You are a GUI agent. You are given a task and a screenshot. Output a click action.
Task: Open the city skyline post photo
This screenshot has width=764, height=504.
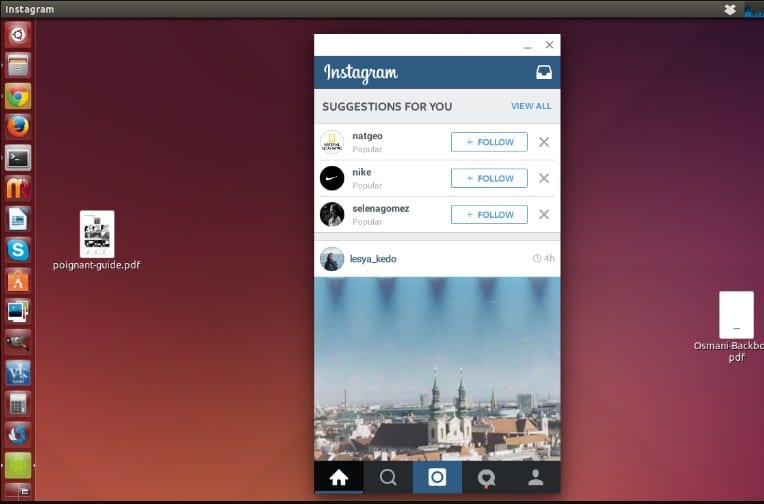point(437,368)
